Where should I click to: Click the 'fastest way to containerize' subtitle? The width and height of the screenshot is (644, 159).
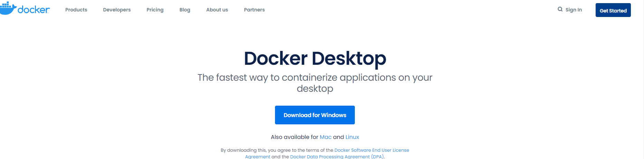click(x=315, y=83)
